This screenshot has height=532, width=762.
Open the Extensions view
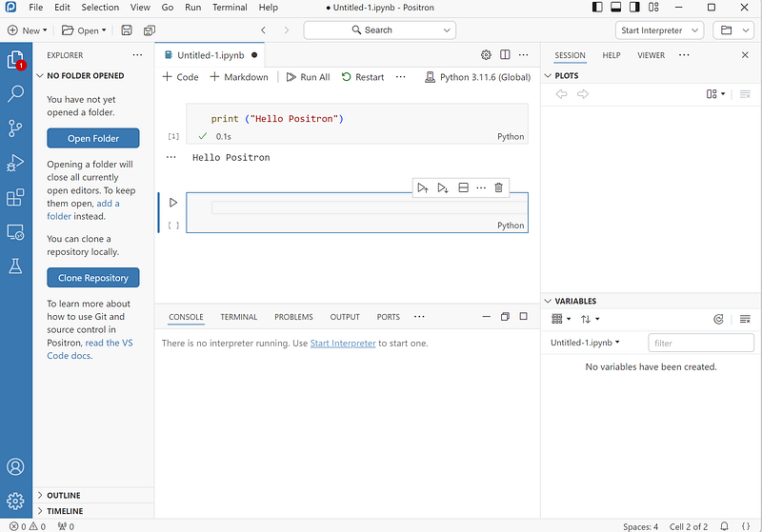pyautogui.click(x=15, y=198)
